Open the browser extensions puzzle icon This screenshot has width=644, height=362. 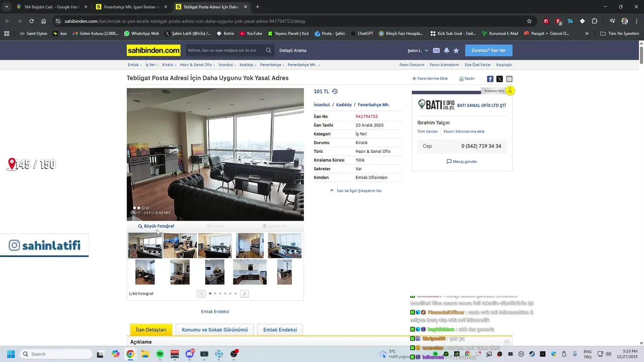595,21
